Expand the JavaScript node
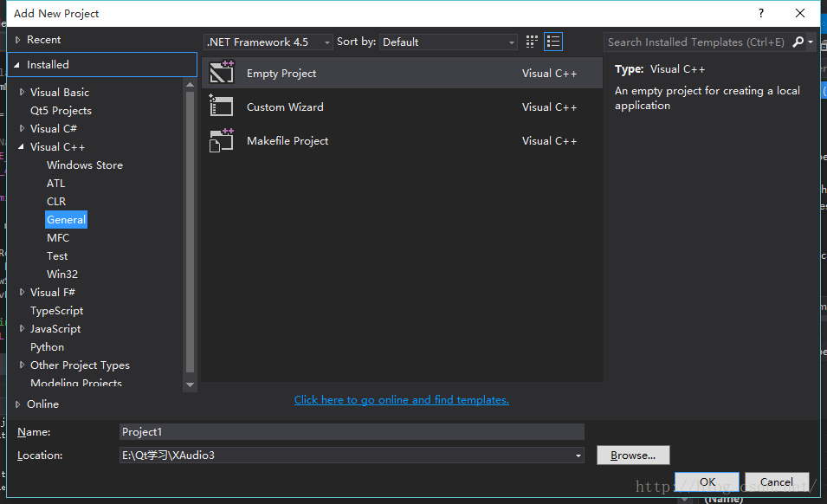827x504 pixels. 22,328
